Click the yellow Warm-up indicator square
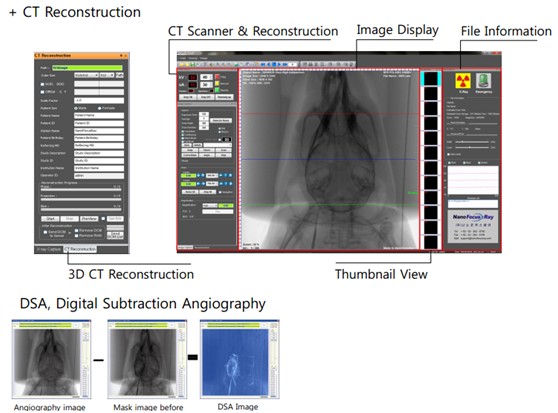Screen dimensions: 558x413 pos(217,84)
